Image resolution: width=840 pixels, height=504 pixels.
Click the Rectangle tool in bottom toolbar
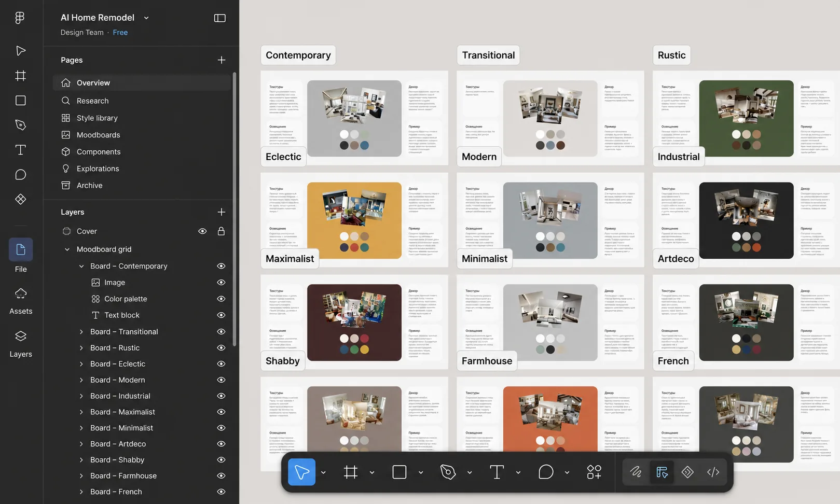pos(400,472)
